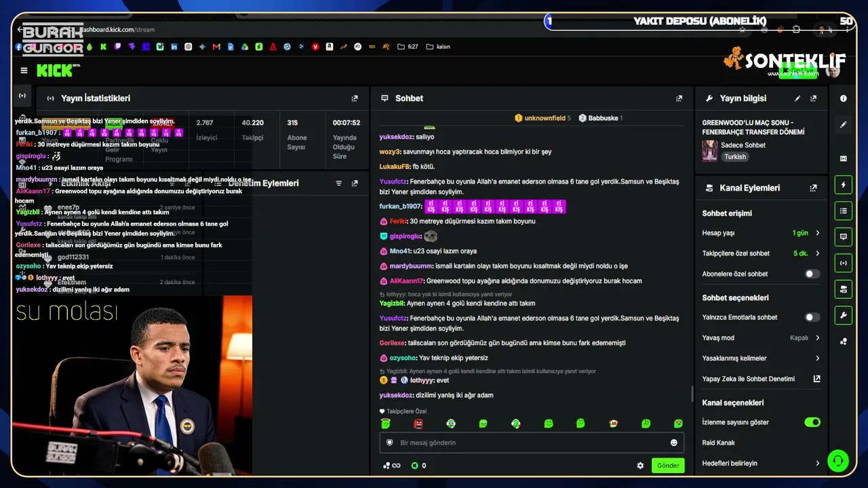Click the Gönder send button
868x488 pixels.
pos(668,466)
